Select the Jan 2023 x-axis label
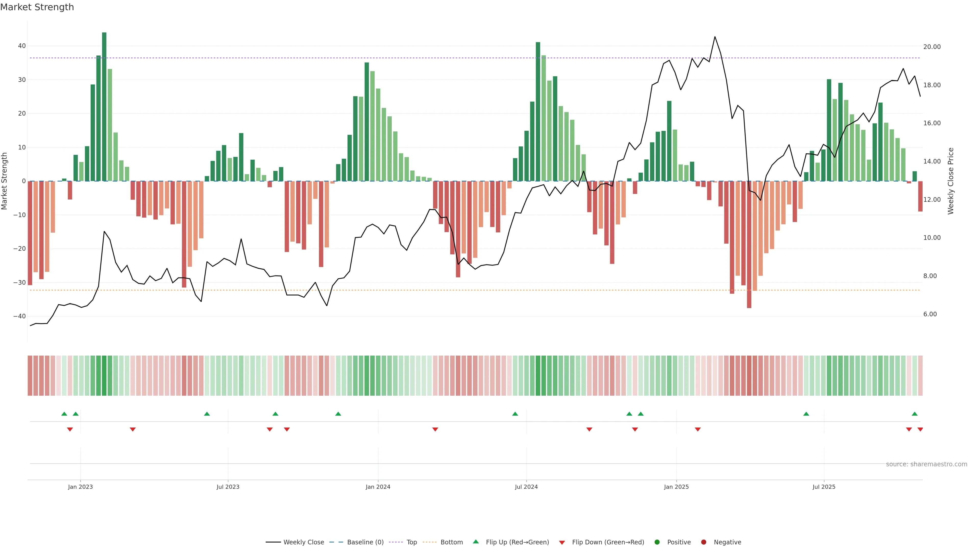The height and width of the screenshot is (551, 980). (x=80, y=487)
